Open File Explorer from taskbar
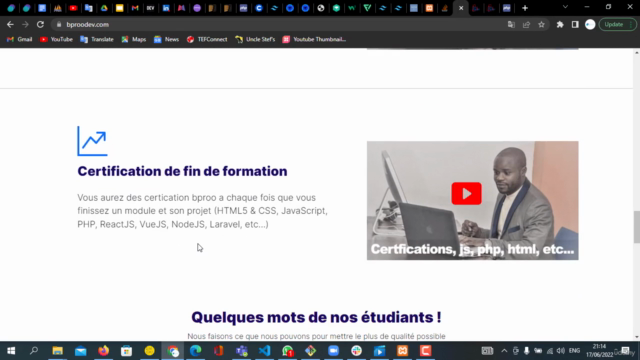640x360 pixels. coord(57,351)
